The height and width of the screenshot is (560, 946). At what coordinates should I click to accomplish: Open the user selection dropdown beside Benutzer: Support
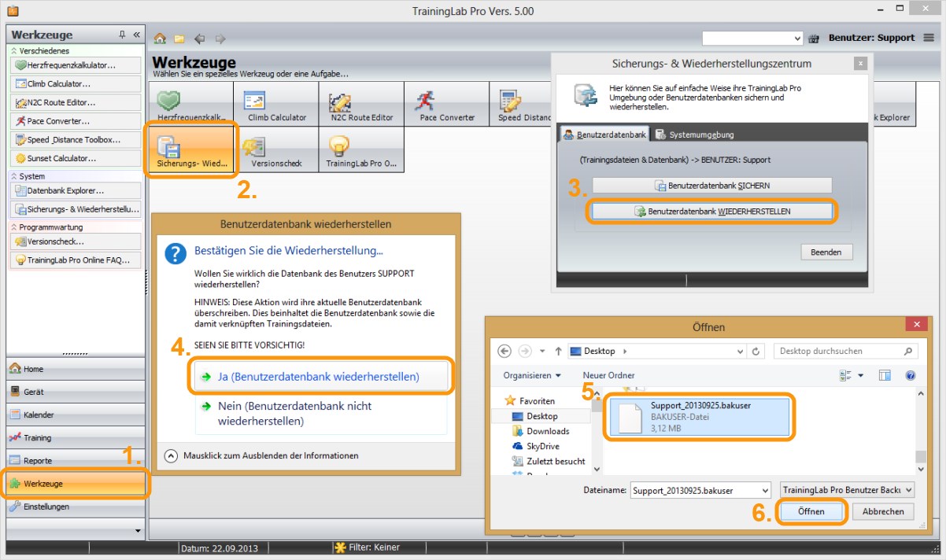click(796, 38)
